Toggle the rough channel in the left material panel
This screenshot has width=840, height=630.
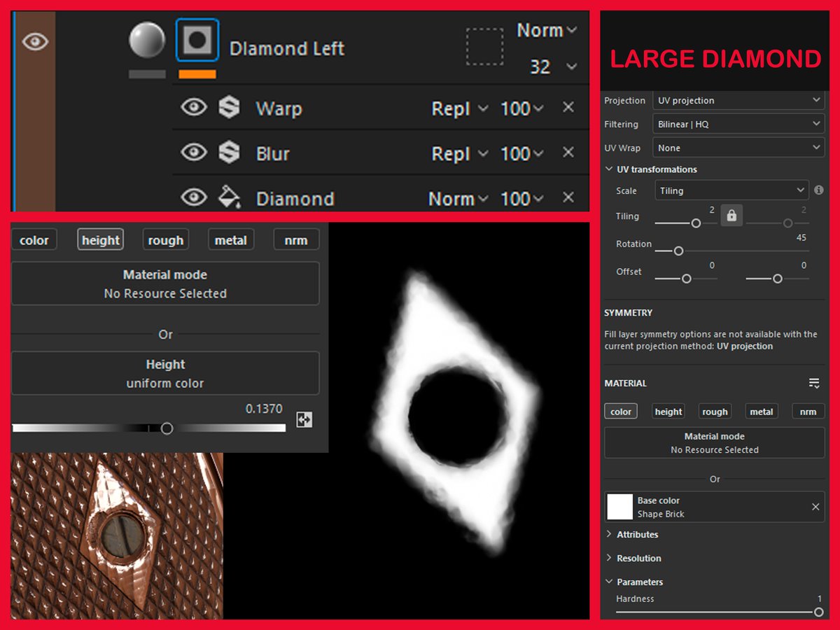166,240
